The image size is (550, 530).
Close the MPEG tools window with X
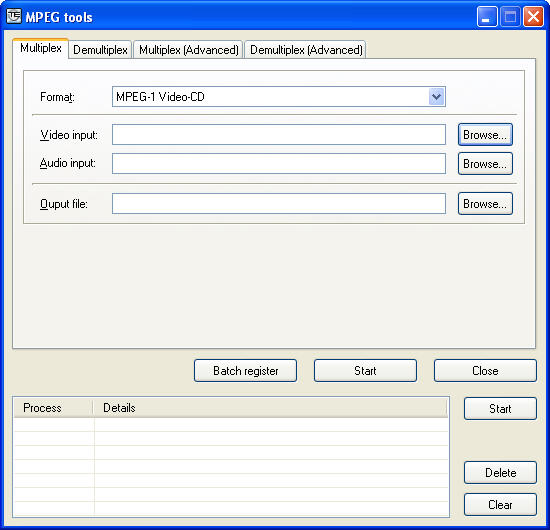[x=533, y=16]
